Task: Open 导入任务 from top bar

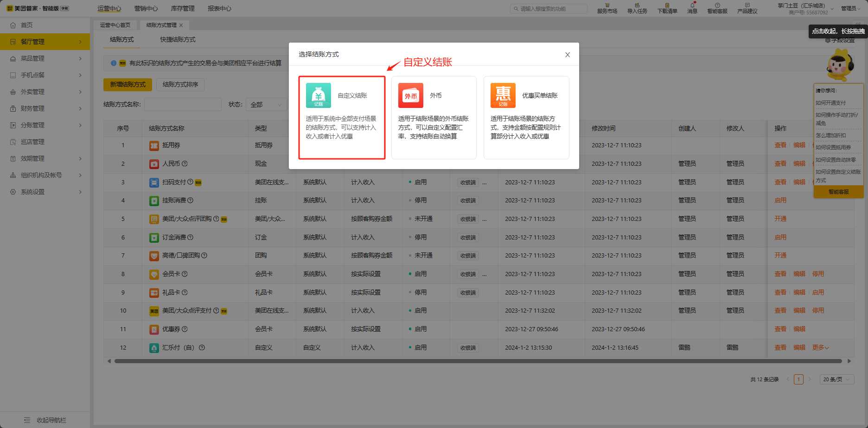Action: tap(637, 8)
